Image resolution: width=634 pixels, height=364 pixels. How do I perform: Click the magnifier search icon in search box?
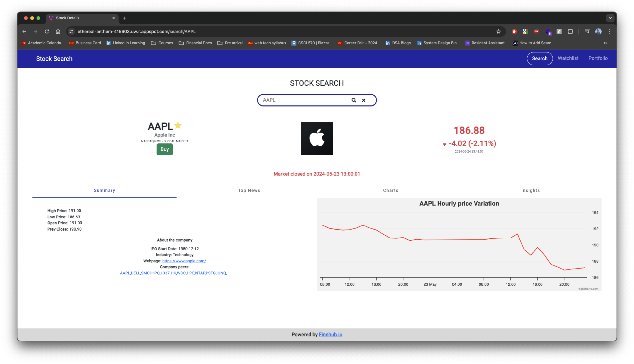tap(354, 100)
